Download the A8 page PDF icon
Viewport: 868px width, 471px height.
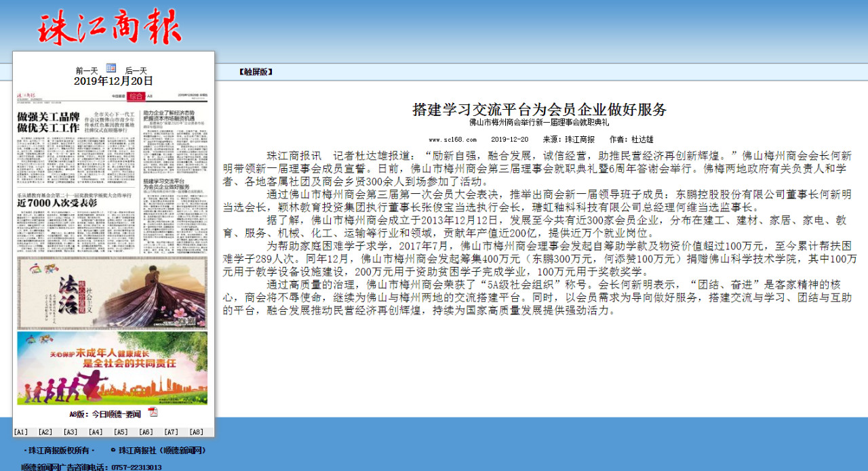click(153, 412)
